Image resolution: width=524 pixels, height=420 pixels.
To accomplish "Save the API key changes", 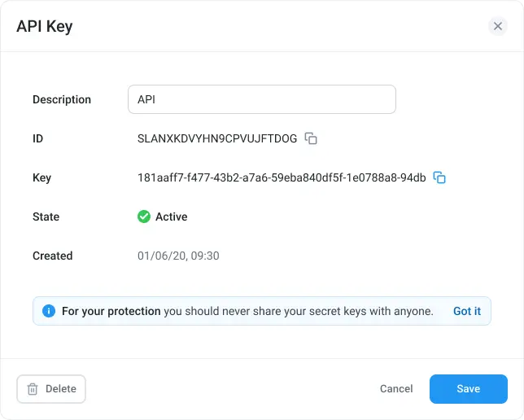I will pos(469,389).
